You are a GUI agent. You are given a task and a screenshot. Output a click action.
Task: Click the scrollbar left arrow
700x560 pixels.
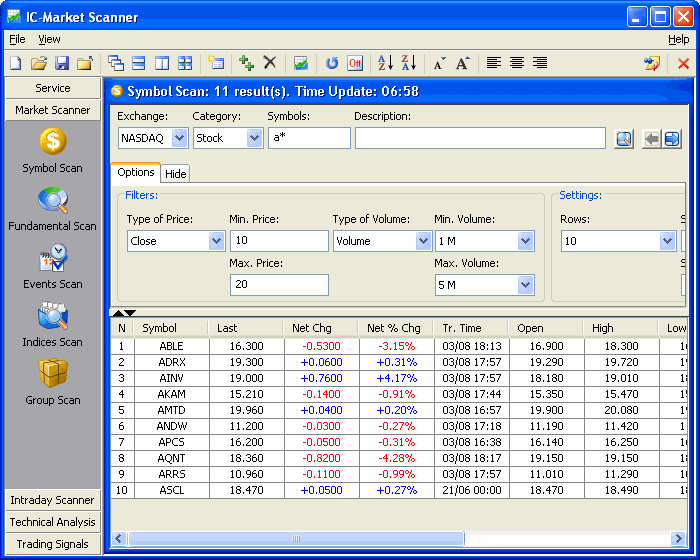118,539
